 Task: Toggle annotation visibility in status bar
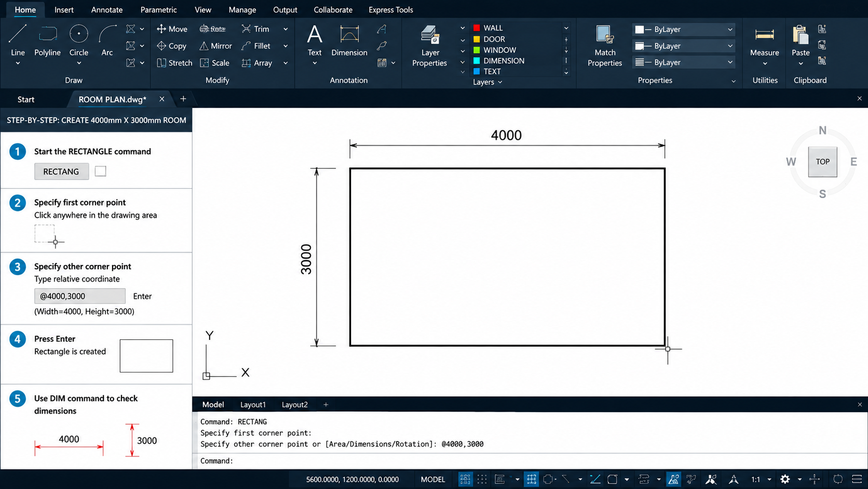[x=673, y=479]
